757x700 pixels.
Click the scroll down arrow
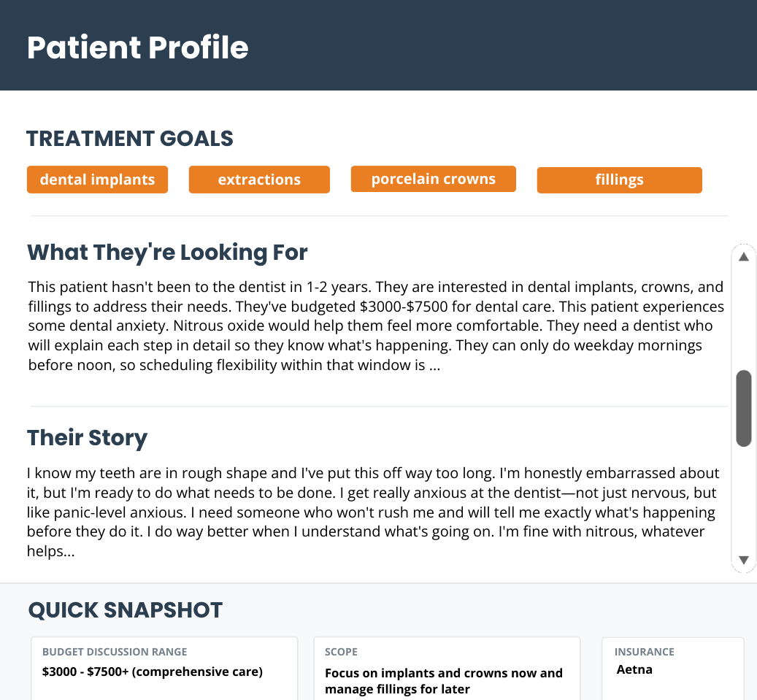coord(743,560)
